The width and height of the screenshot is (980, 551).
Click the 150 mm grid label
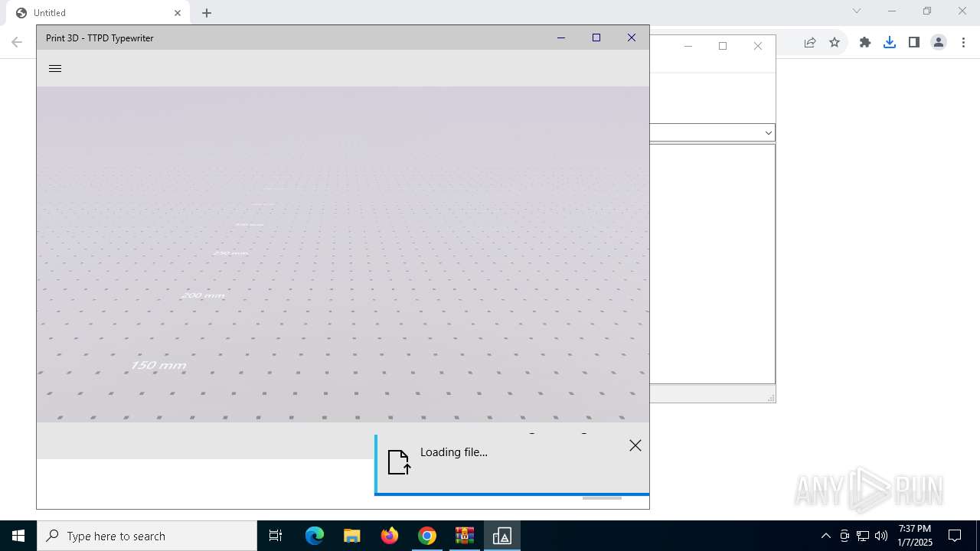[158, 366]
